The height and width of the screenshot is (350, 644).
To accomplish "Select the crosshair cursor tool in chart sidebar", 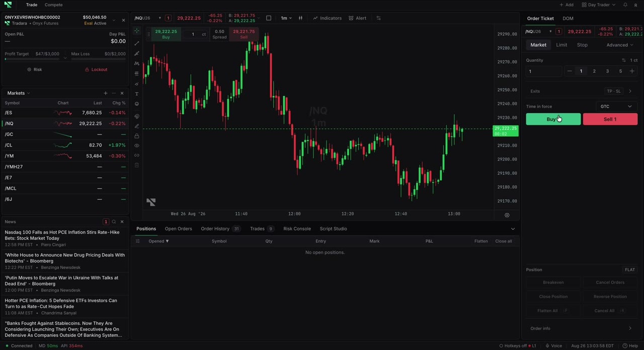I will click(136, 31).
